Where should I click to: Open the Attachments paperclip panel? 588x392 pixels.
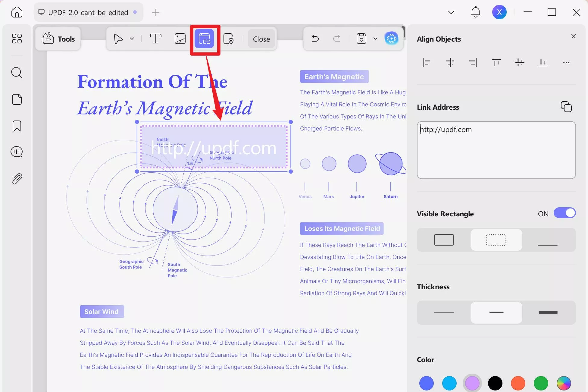tap(17, 179)
